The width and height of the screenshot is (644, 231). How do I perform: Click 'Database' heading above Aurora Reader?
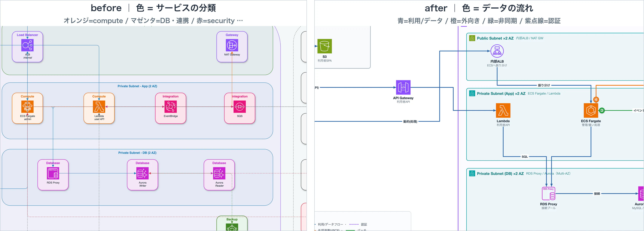[219, 163]
